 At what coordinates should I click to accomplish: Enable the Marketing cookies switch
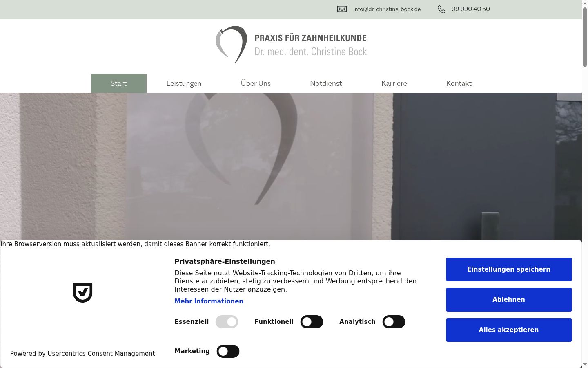pos(228,351)
